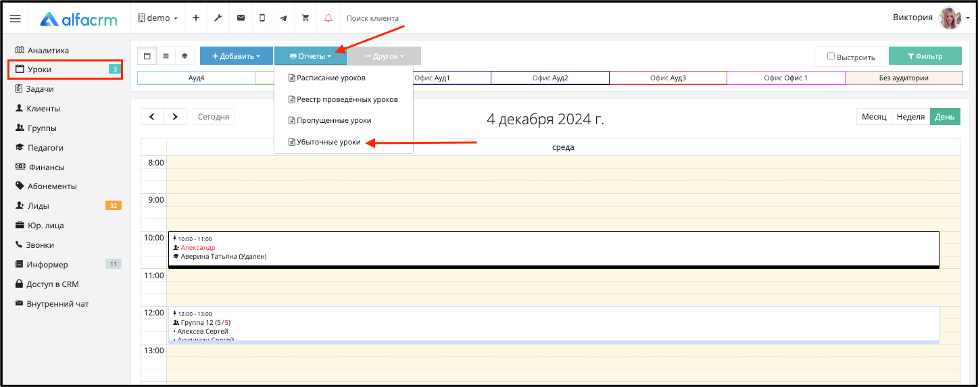979x387 pixels.
Task: Open the wrench settings icon
Action: pyautogui.click(x=218, y=18)
